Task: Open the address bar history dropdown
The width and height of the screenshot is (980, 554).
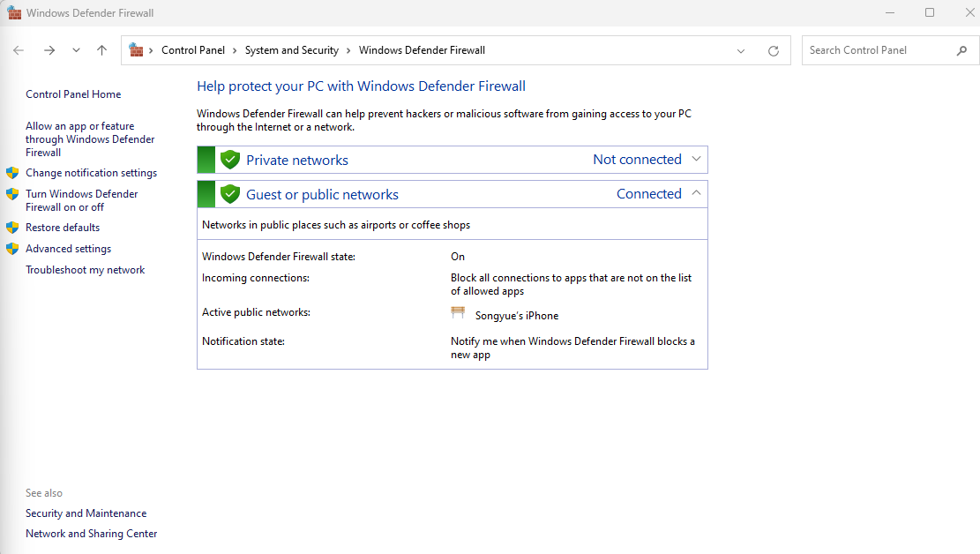Action: [x=741, y=51]
